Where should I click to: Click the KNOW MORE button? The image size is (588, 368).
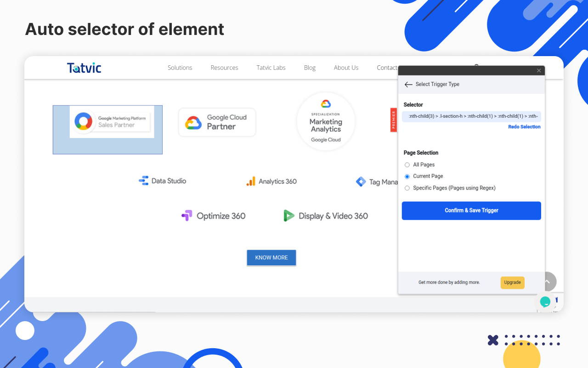click(271, 258)
